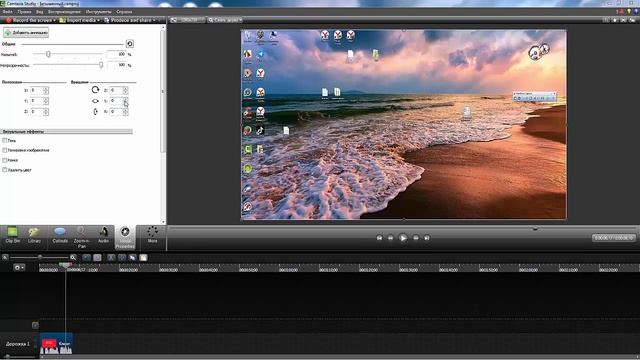The width and height of the screenshot is (640, 360).
Task: Open the timeline gear settings dropdown
Action: (x=19, y=267)
